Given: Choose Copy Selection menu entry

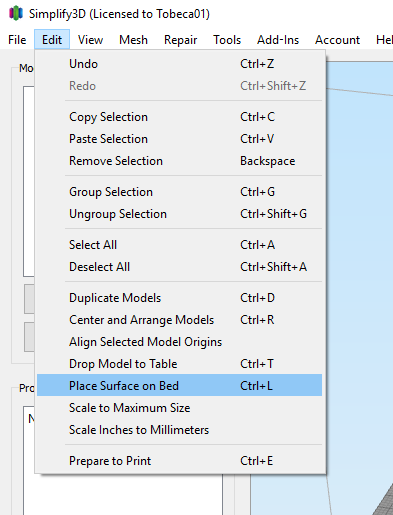Looking at the screenshot, I should tap(179, 117).
